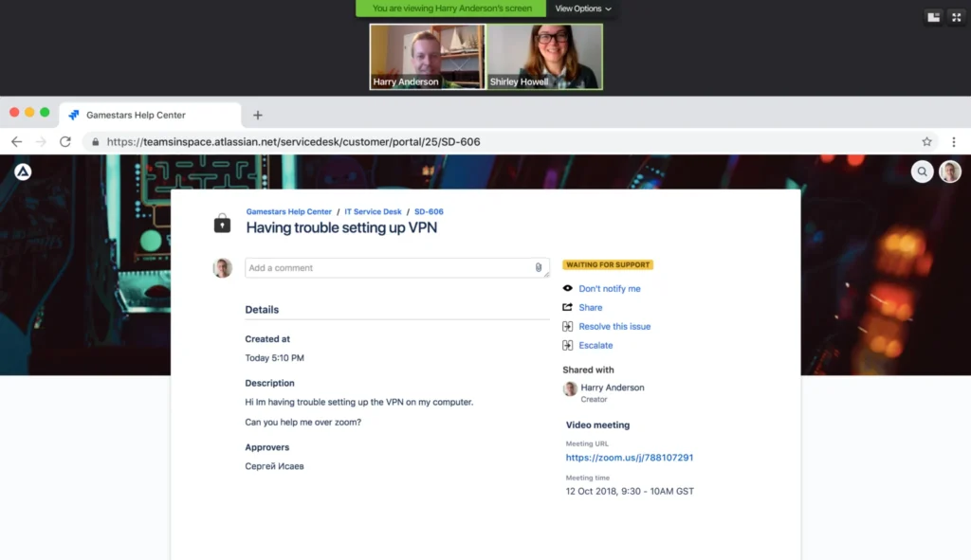Click the meeting time '12 Oct 2018, 9:30 - 10AM GST'

point(630,492)
